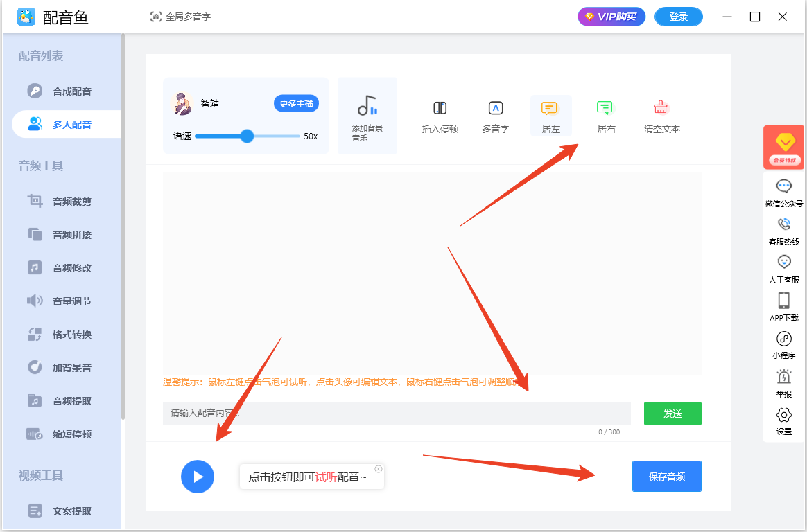The width and height of the screenshot is (807, 532).
Task: Adjust the 语速 speed slider handle
Action: (247, 136)
